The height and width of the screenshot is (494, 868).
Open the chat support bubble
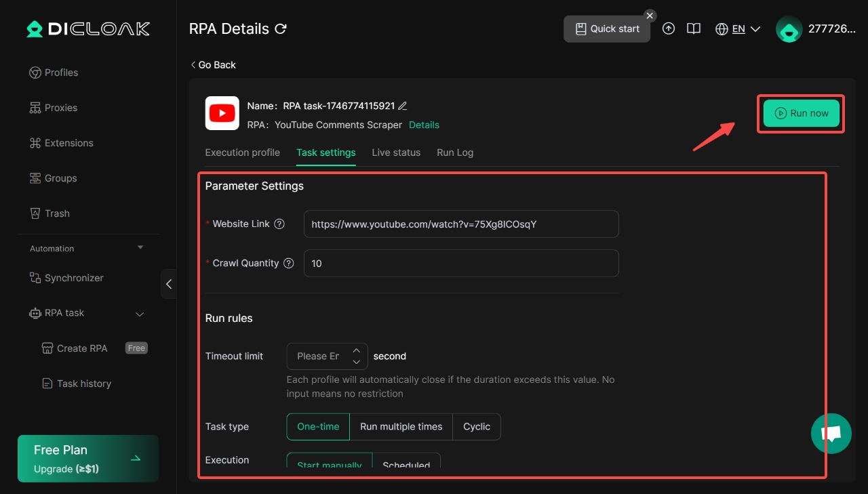tap(831, 433)
